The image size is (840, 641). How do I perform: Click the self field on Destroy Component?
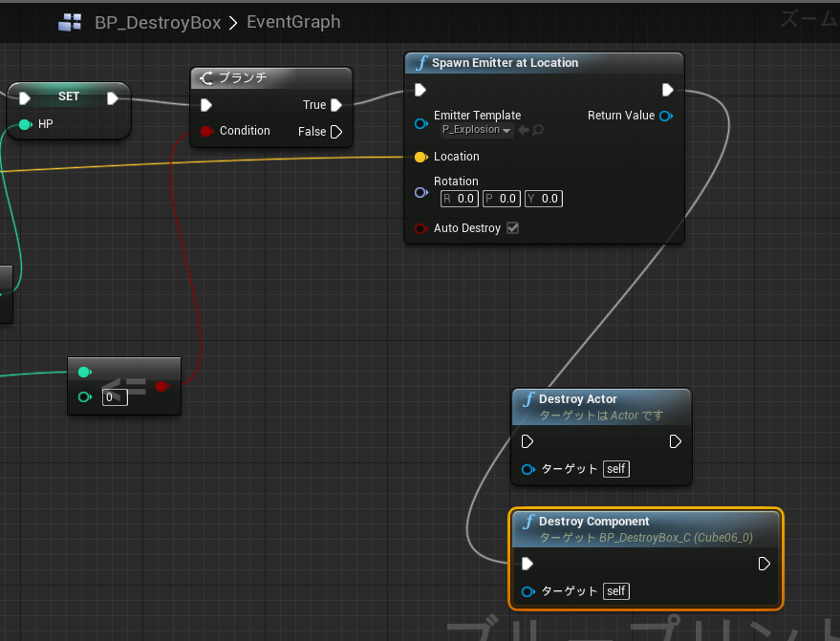tap(616, 591)
